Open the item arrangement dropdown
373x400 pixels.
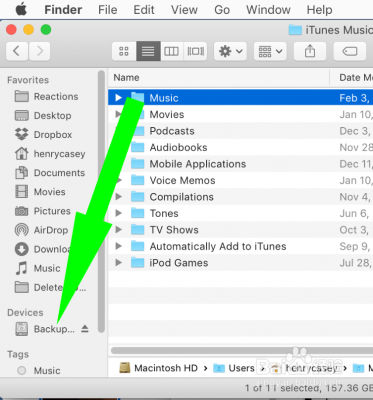pos(270,51)
